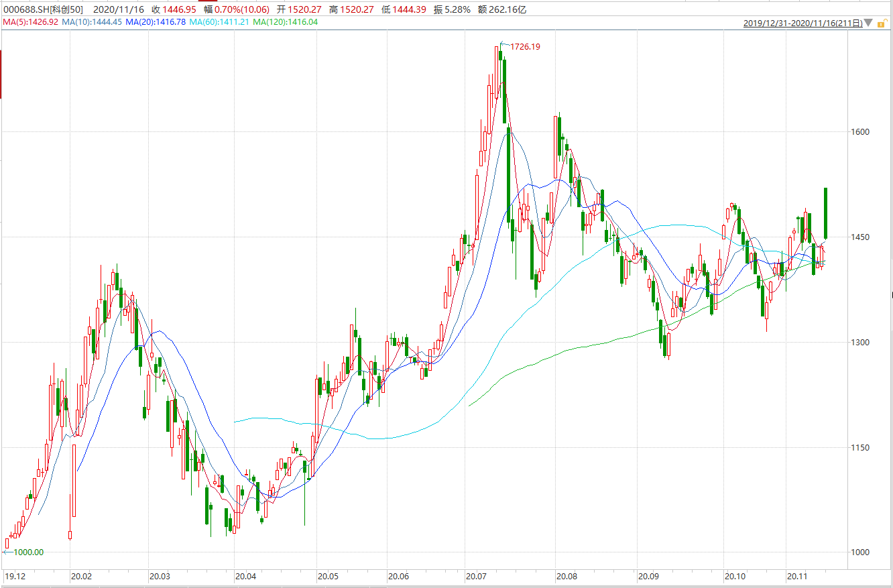Click the 20.09 label on time axis
The image size is (893, 588).
[648, 576]
